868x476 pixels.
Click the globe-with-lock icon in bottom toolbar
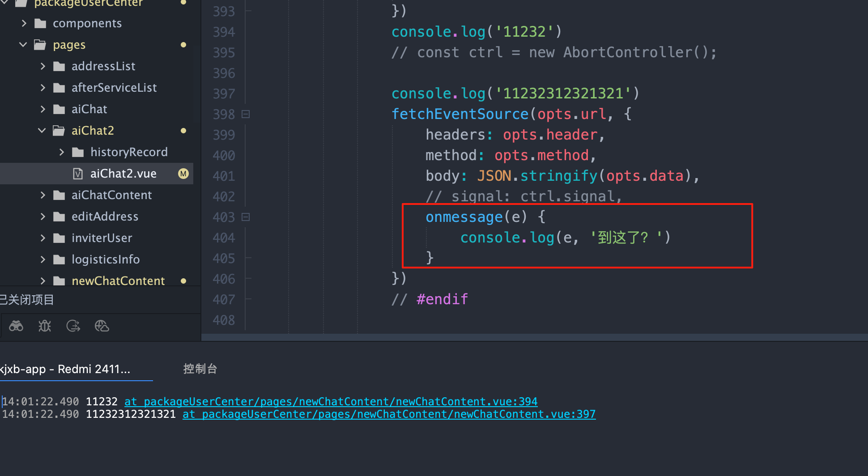[102, 326]
